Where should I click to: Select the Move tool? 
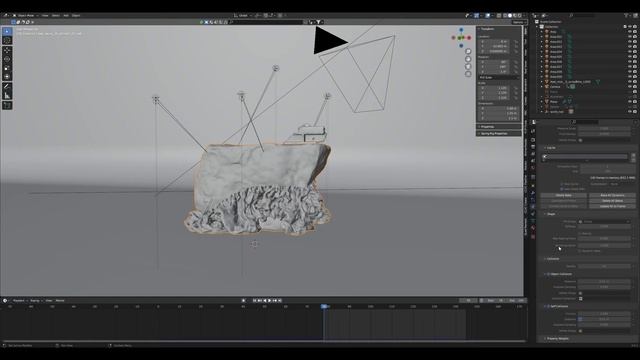(x=7, y=50)
